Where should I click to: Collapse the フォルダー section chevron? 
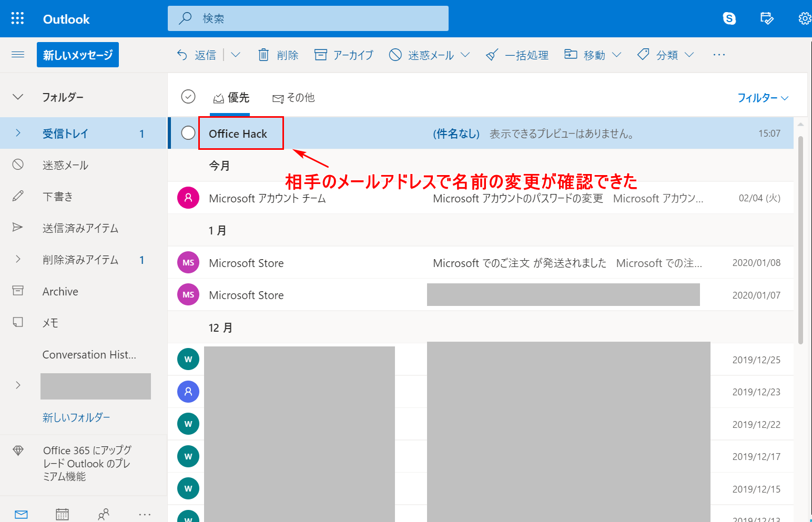click(x=17, y=97)
